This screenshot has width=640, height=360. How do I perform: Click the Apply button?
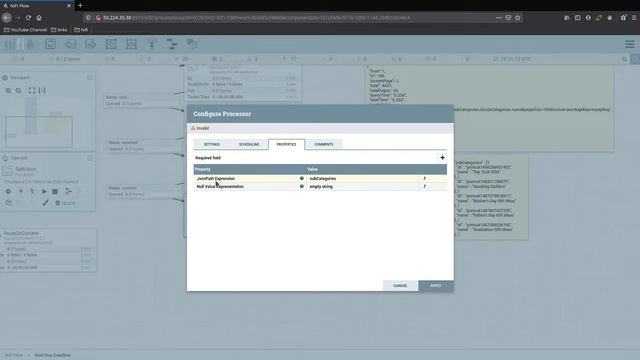[436, 286]
